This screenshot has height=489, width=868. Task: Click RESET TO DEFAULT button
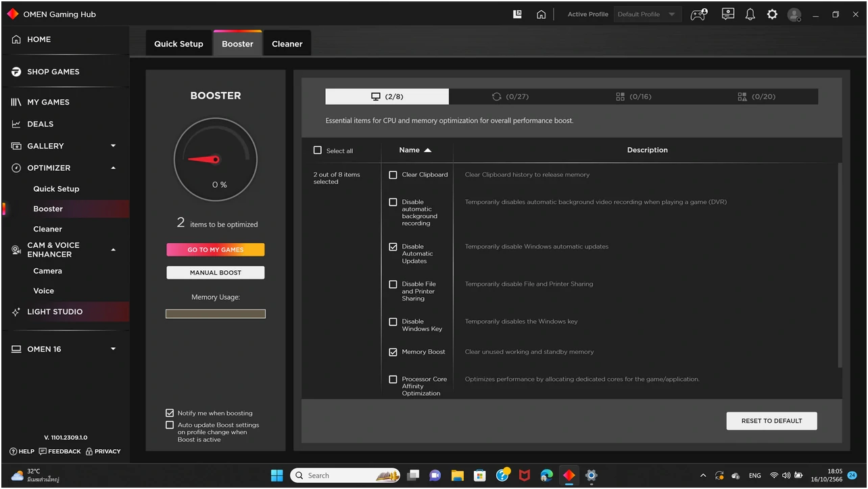pos(771,421)
